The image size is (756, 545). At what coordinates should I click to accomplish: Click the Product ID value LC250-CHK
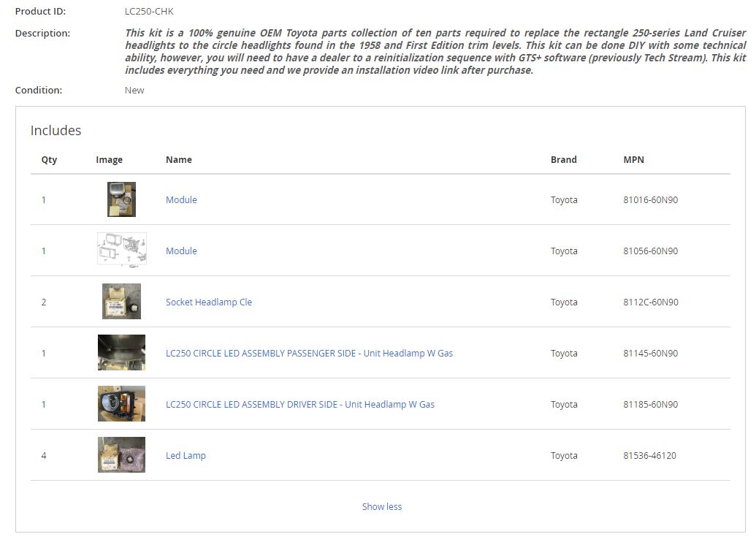click(149, 11)
